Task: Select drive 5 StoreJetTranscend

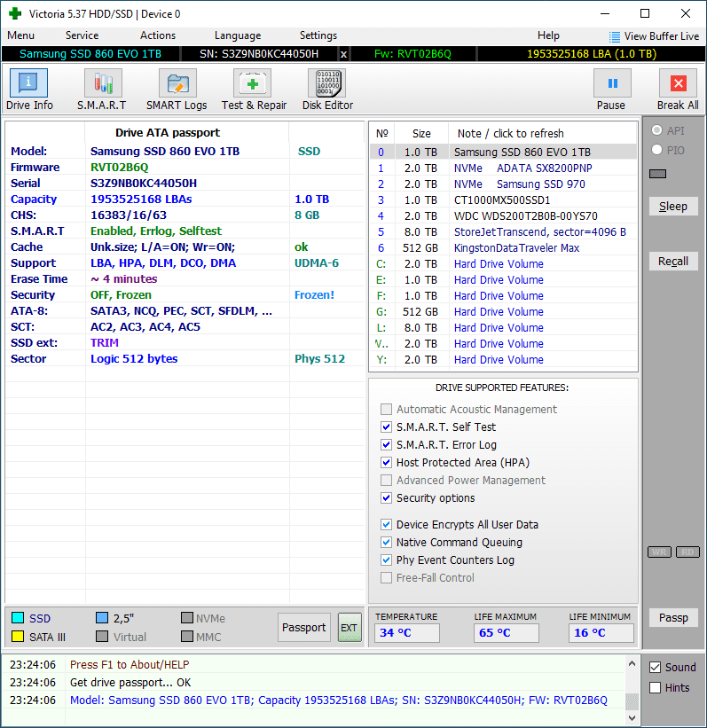Action: [x=504, y=231]
